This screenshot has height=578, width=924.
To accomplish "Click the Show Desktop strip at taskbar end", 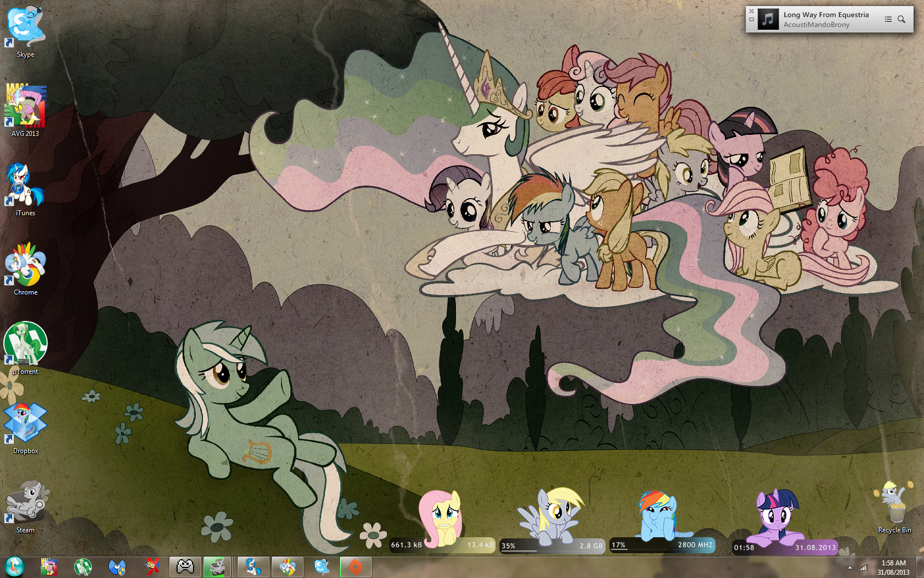I will coord(920,567).
